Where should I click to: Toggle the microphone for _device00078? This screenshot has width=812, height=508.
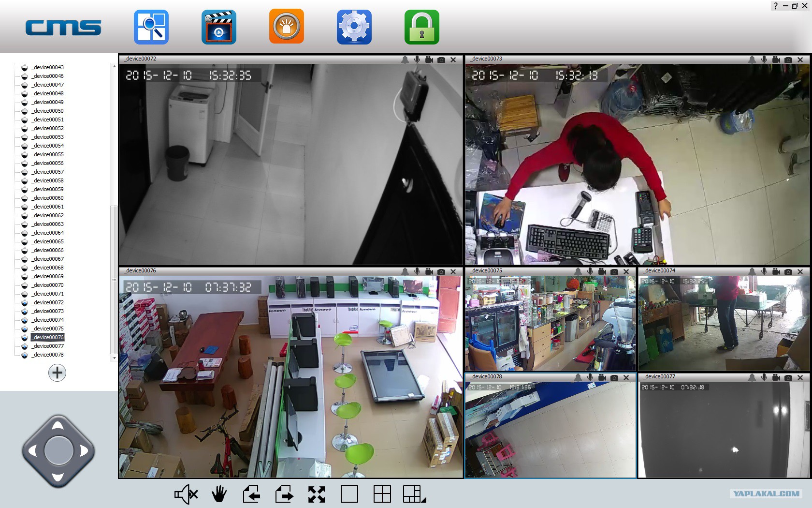pyautogui.click(x=590, y=377)
